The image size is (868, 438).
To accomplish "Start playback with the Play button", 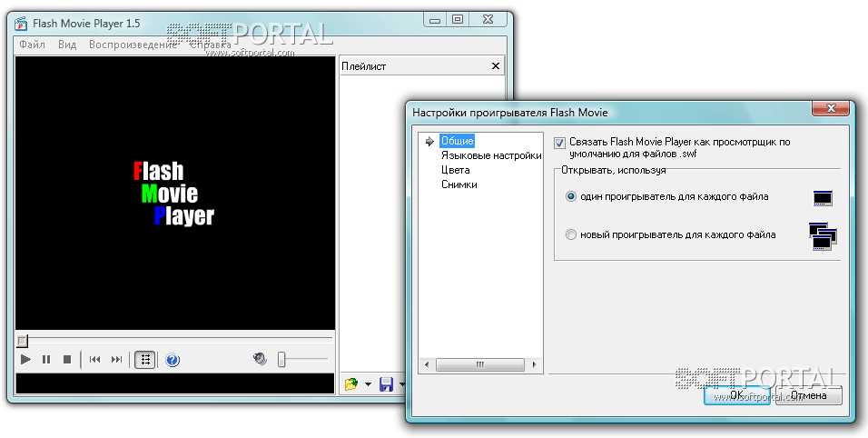I will point(25,359).
